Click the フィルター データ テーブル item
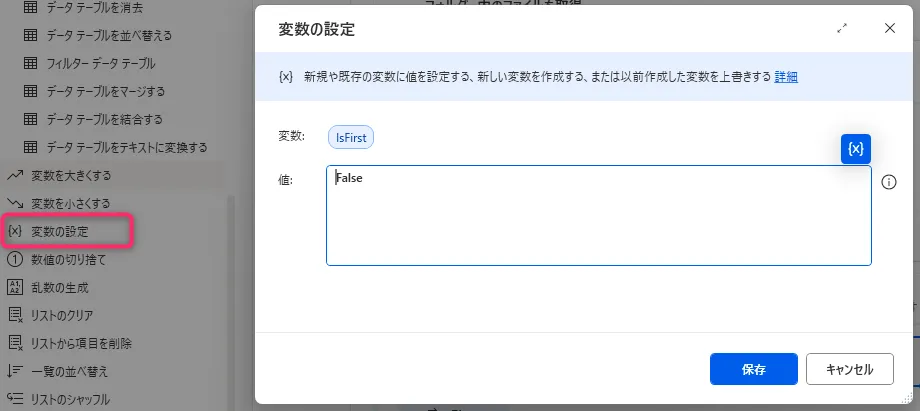Viewport: 920px width, 411px height. (102, 64)
